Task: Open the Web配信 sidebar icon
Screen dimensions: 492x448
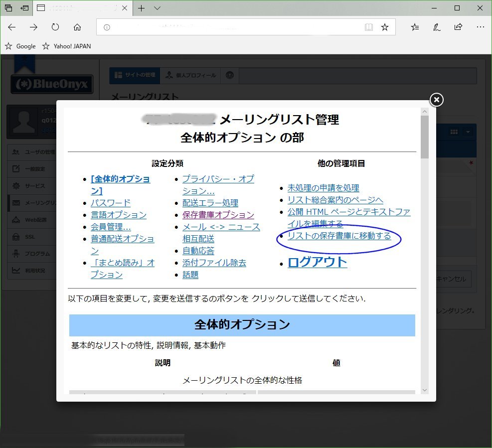Action: 16,219
